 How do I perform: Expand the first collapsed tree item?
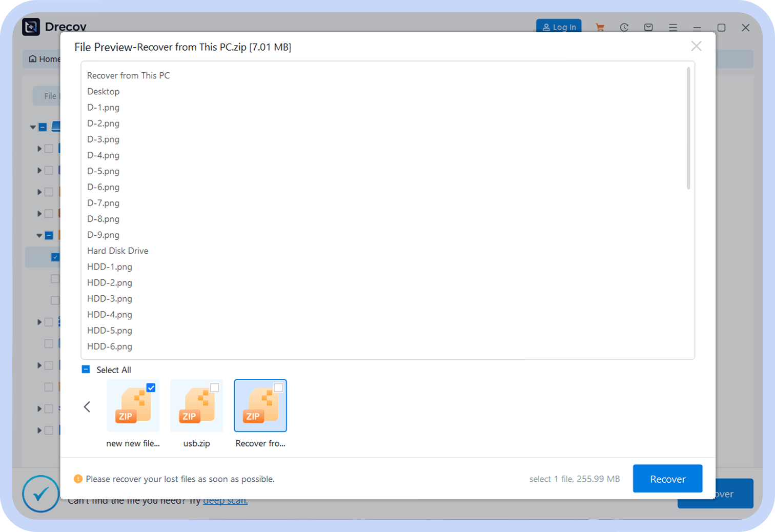(x=39, y=149)
